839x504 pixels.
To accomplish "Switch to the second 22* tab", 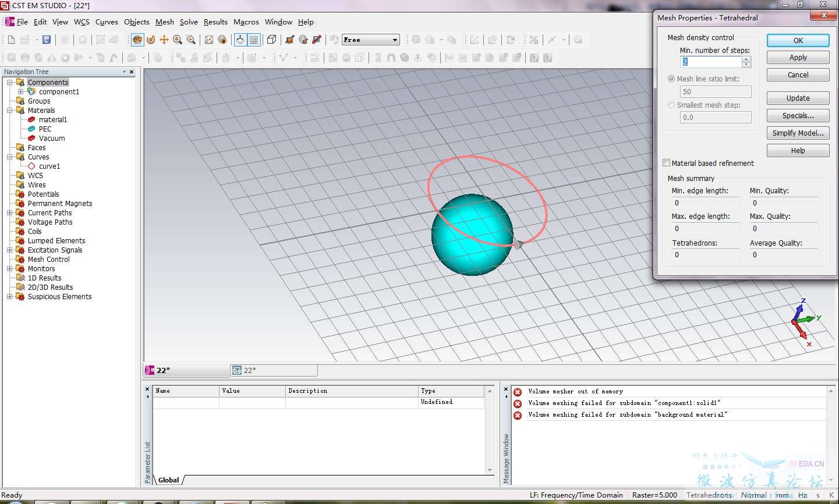I will tap(274, 370).
